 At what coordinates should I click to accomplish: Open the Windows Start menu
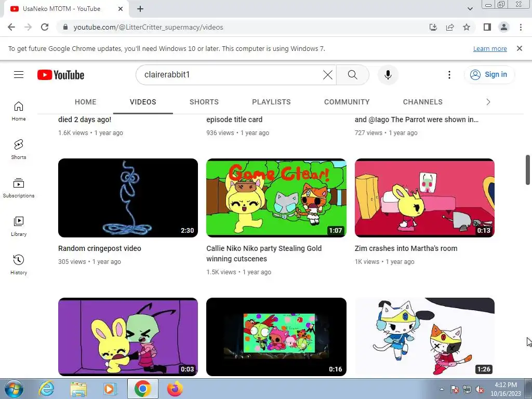[x=14, y=389]
